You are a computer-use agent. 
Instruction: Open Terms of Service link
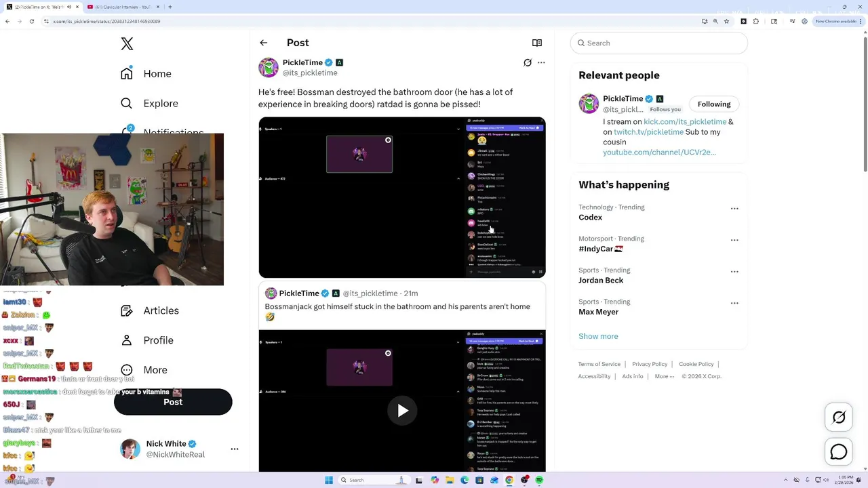(x=599, y=364)
